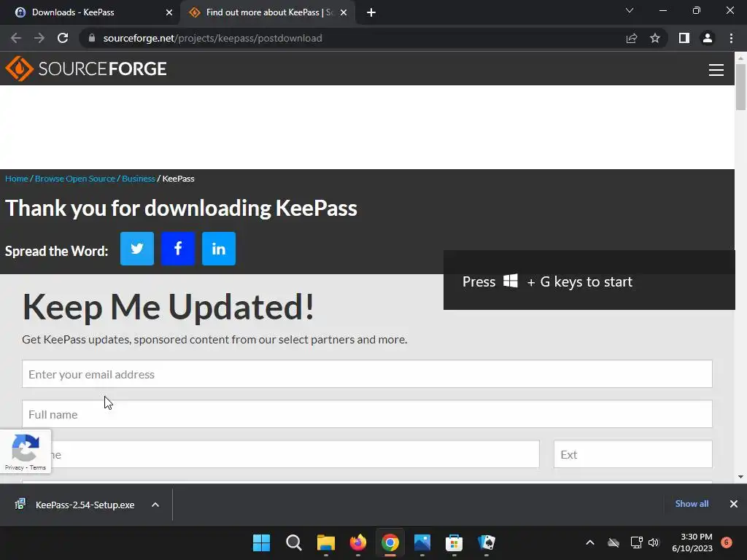The height and width of the screenshot is (560, 747).
Task: Open Windows taskbar search
Action: 293,542
